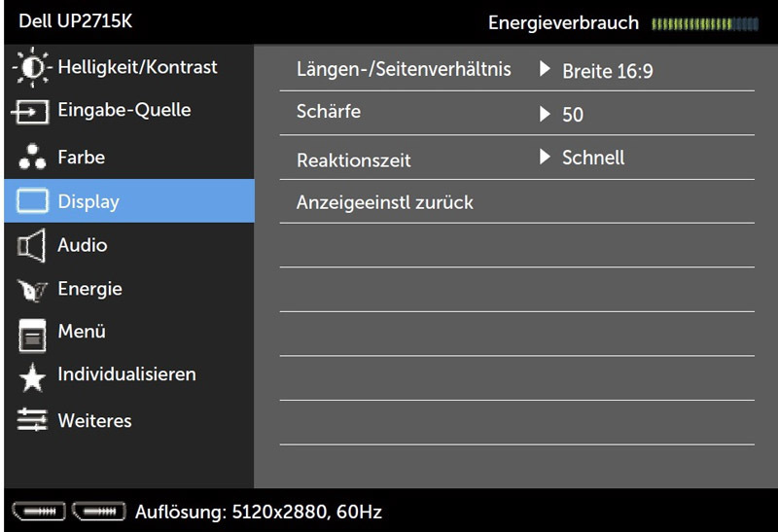778x532 pixels.
Task: Click the Farbe three-dots icon
Action: (32, 157)
